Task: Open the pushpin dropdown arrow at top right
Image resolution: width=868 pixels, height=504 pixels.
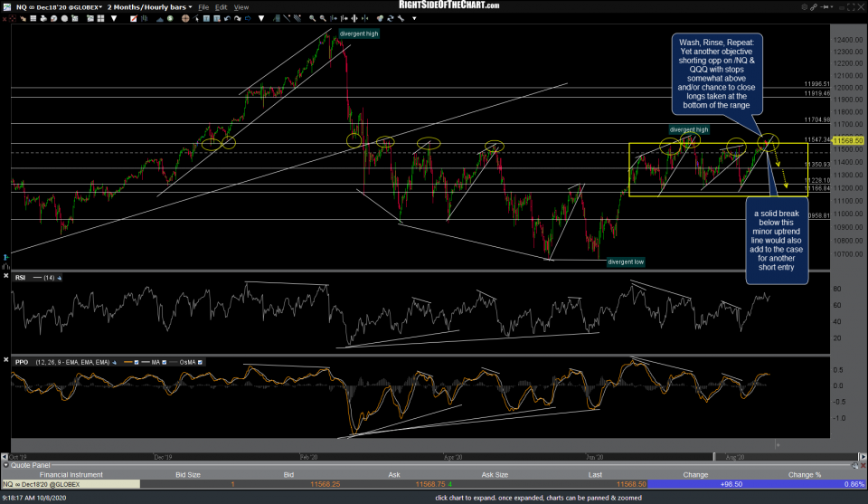Action: (x=832, y=7)
